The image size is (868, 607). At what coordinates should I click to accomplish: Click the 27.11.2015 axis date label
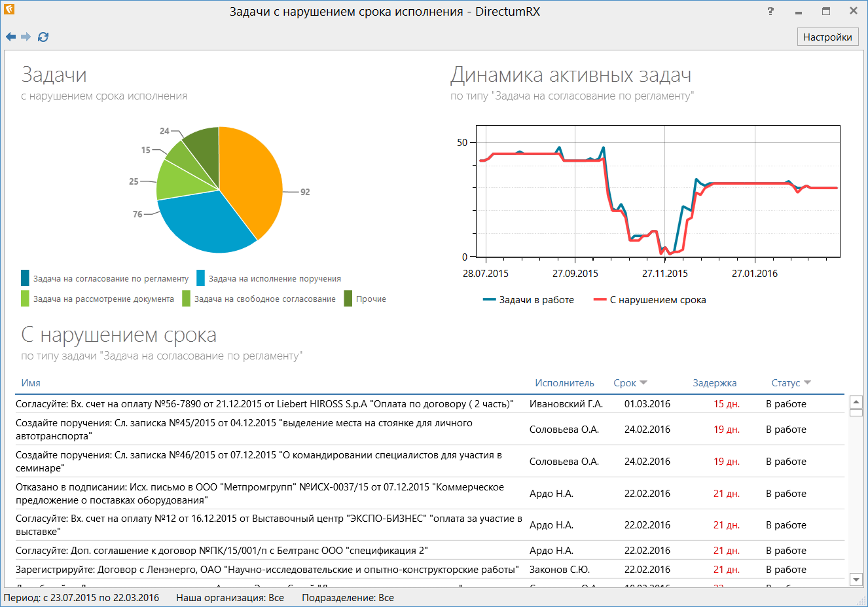665,274
